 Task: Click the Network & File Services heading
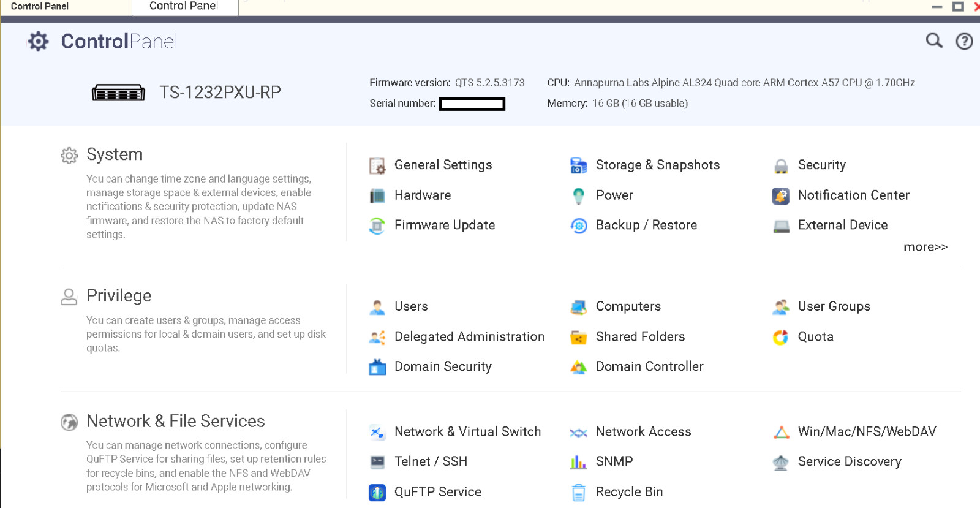click(175, 421)
